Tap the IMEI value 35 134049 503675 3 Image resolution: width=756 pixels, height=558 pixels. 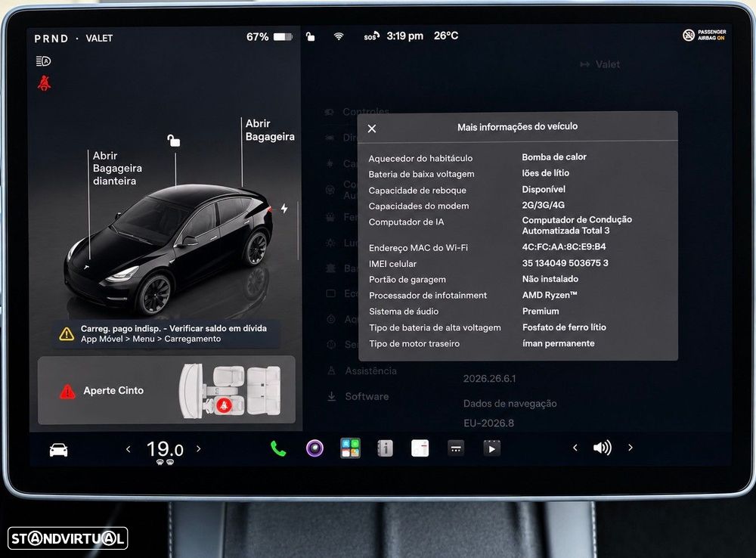click(565, 263)
